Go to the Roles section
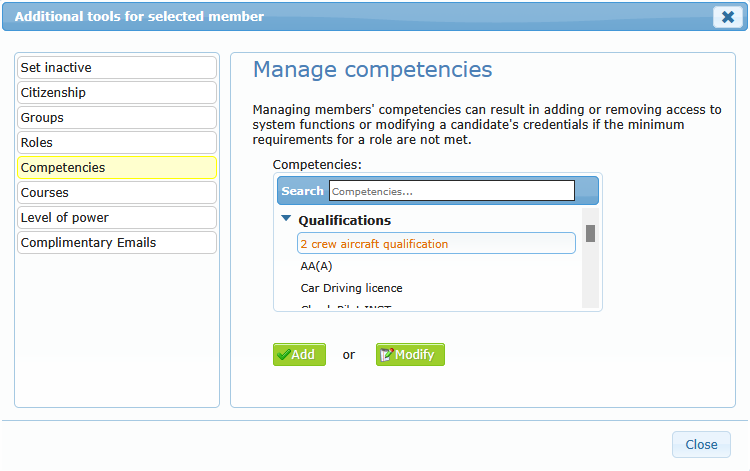 (x=117, y=143)
